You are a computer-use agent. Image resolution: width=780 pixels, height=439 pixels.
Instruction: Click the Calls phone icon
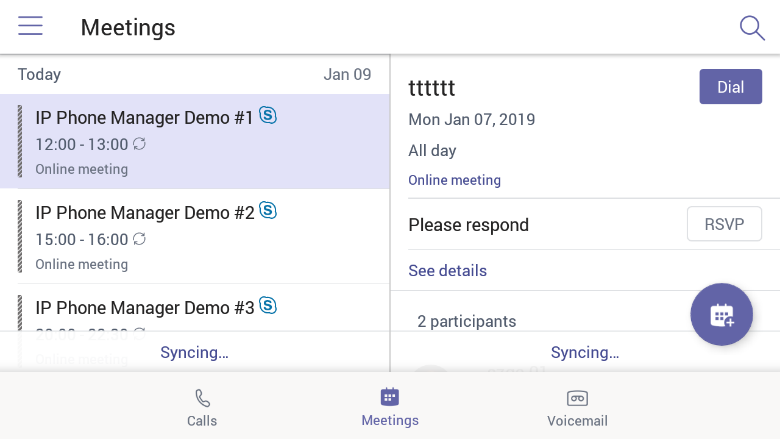click(202, 398)
